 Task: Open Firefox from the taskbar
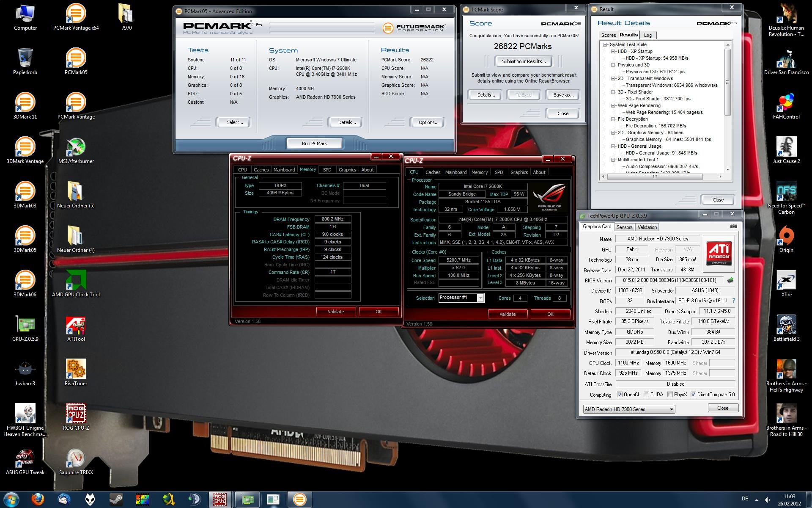38,500
